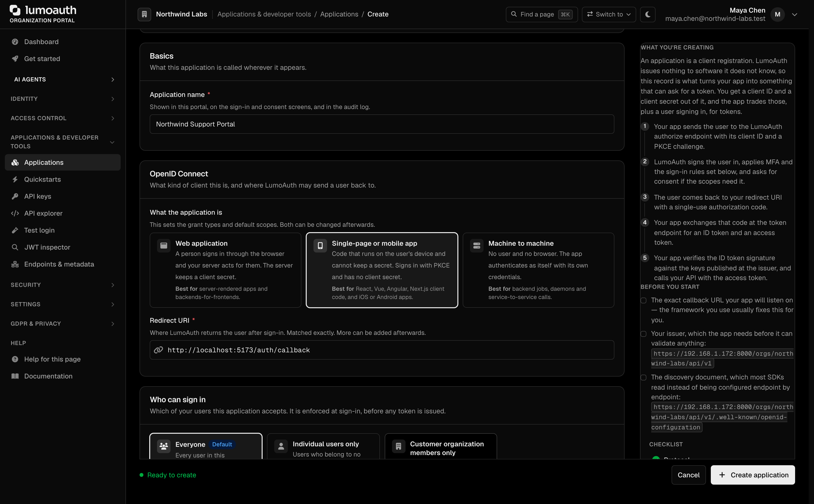The height and width of the screenshot is (504, 814).
Task: Open Get started in the sidebar
Action: click(63, 59)
